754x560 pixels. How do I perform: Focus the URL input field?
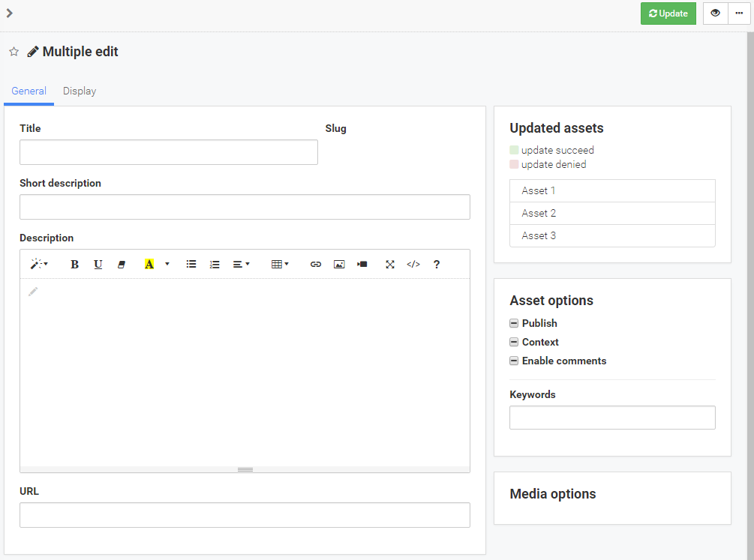pos(245,515)
